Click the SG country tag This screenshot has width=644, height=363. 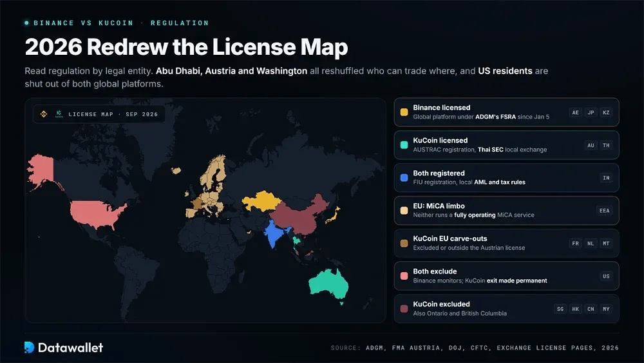[560, 309]
